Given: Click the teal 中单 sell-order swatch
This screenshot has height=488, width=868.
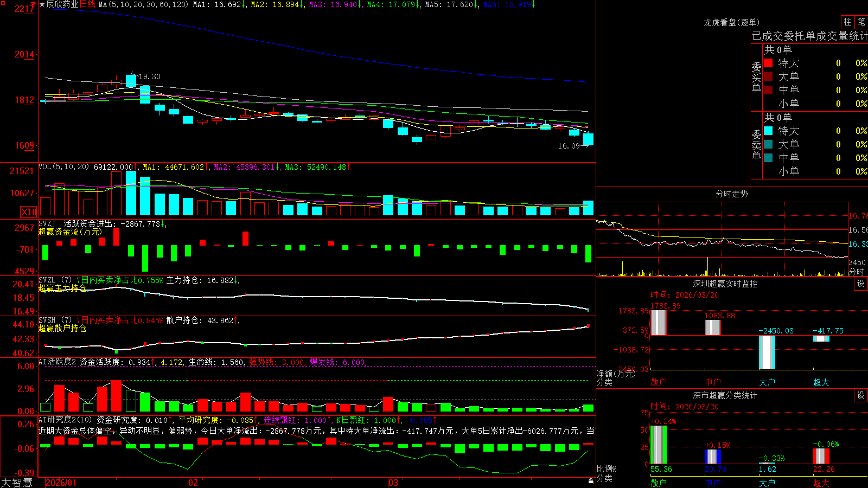Looking at the screenshot, I should 768,158.
